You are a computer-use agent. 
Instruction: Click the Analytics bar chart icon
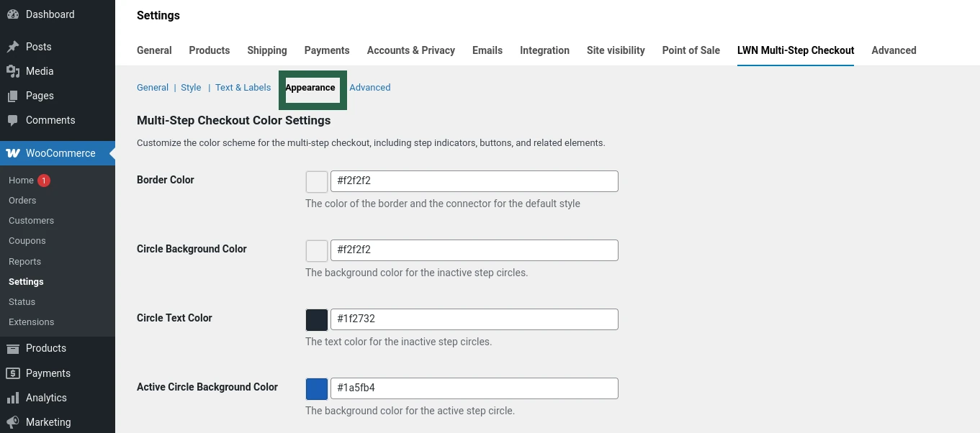tap(13, 398)
